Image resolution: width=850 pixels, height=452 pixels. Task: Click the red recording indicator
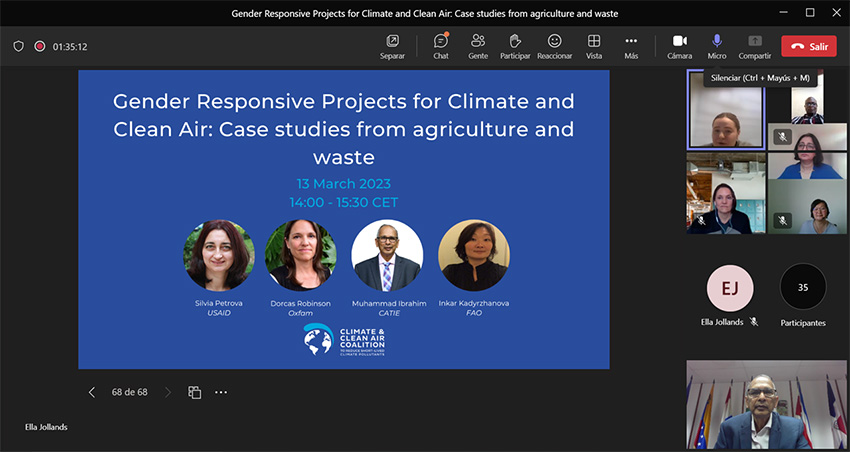tap(40, 47)
